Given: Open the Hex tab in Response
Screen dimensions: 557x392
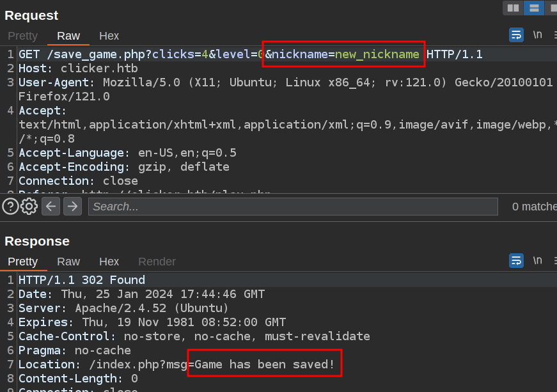Looking at the screenshot, I should (109, 262).
